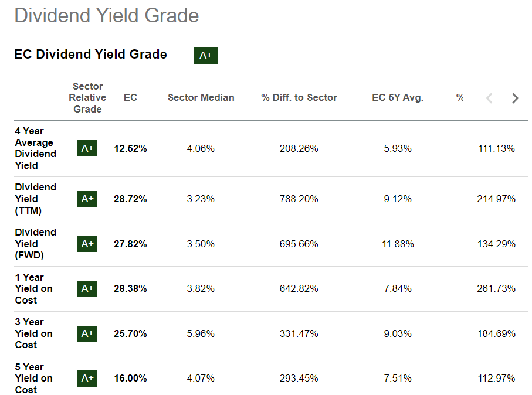
Task: Click the right chevron to reveal more columns
Action: pyautogui.click(x=514, y=98)
